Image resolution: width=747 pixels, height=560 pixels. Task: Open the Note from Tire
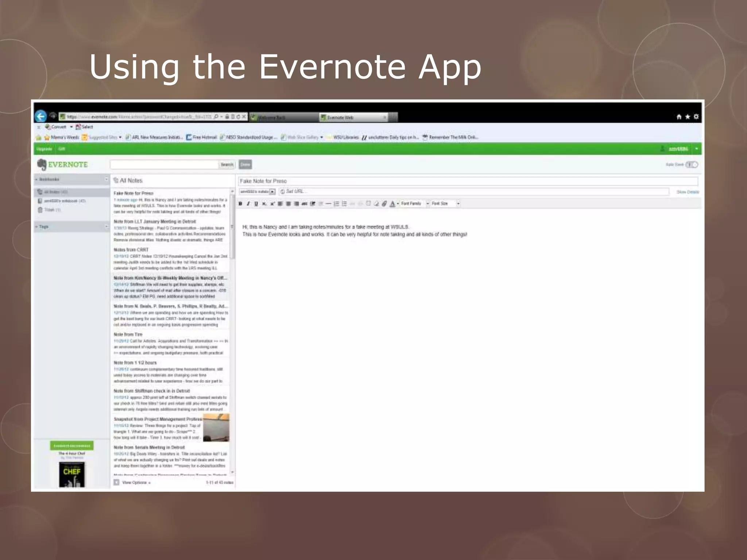tap(170, 343)
